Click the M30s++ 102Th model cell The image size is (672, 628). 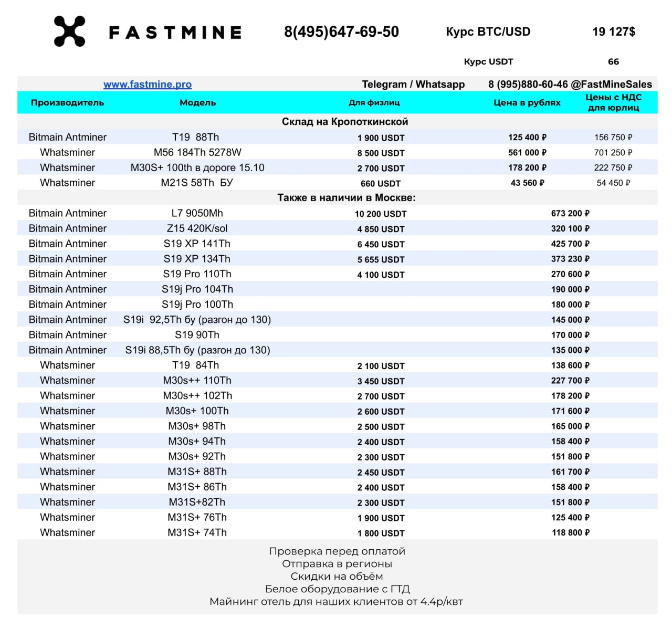[197, 395]
